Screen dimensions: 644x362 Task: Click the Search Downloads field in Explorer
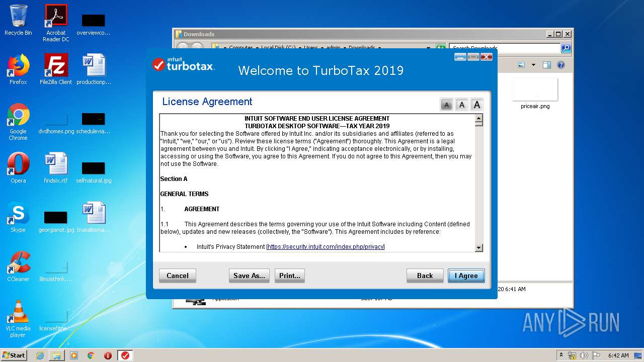click(505, 48)
